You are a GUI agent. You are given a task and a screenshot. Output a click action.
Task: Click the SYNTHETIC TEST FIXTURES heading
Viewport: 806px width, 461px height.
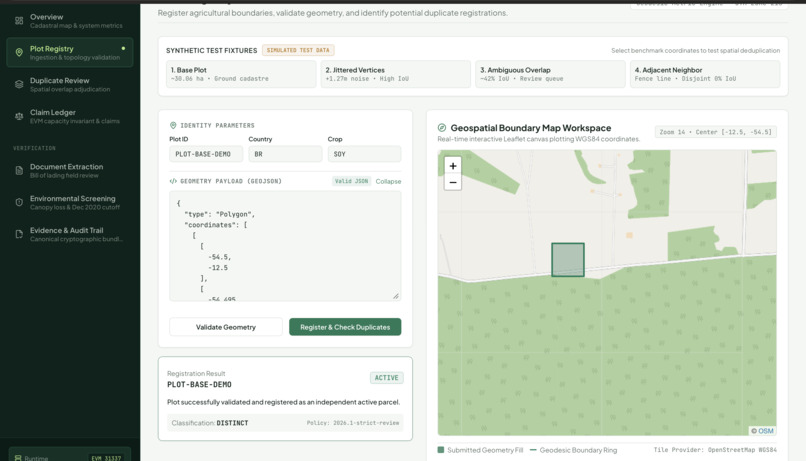point(211,50)
